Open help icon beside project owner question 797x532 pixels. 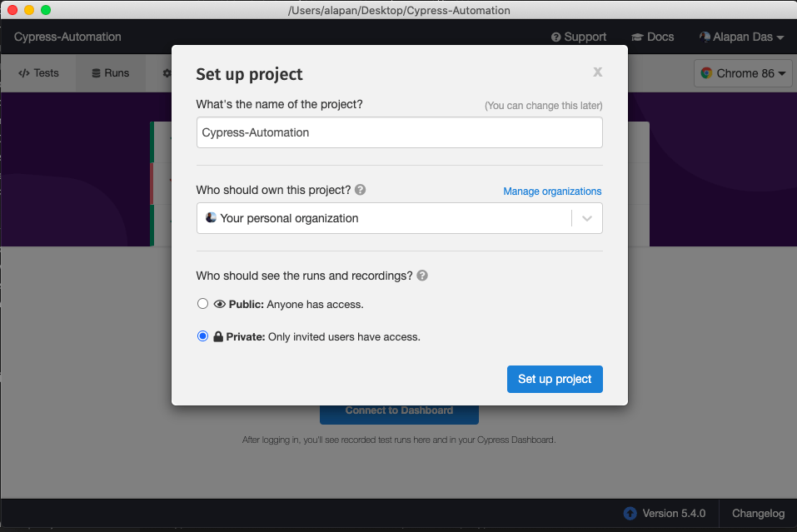point(361,190)
